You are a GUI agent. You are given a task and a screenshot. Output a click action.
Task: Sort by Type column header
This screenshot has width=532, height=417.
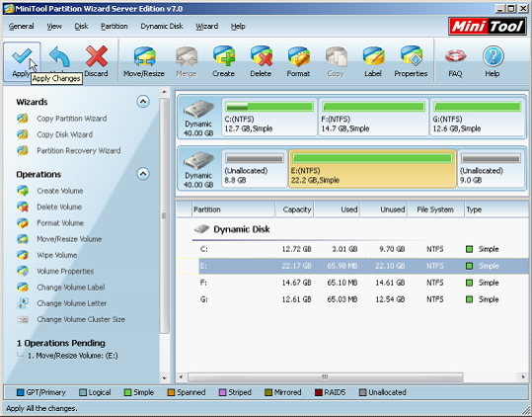click(496, 209)
